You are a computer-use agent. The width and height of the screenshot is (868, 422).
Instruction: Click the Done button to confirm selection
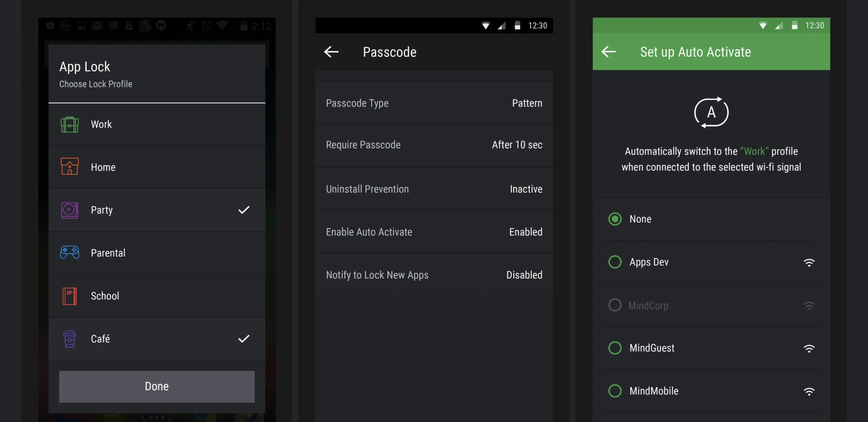pyautogui.click(x=156, y=386)
